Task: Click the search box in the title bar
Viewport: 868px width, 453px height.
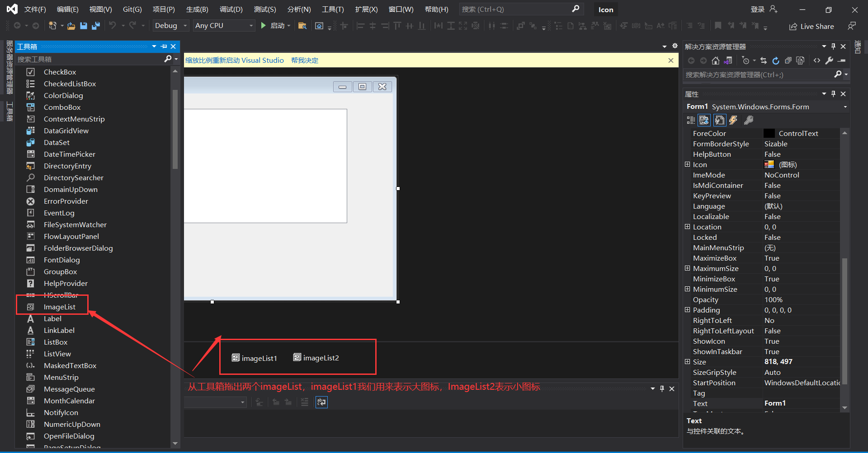Action: point(521,9)
